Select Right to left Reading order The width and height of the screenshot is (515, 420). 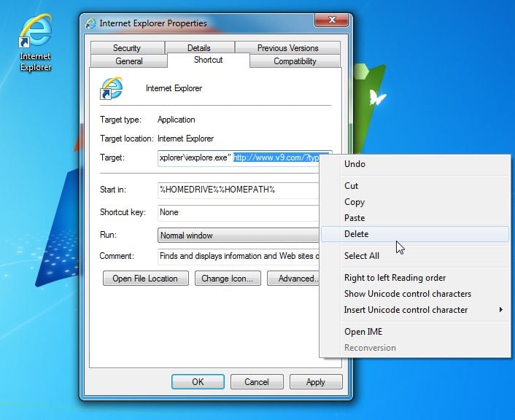click(415, 278)
